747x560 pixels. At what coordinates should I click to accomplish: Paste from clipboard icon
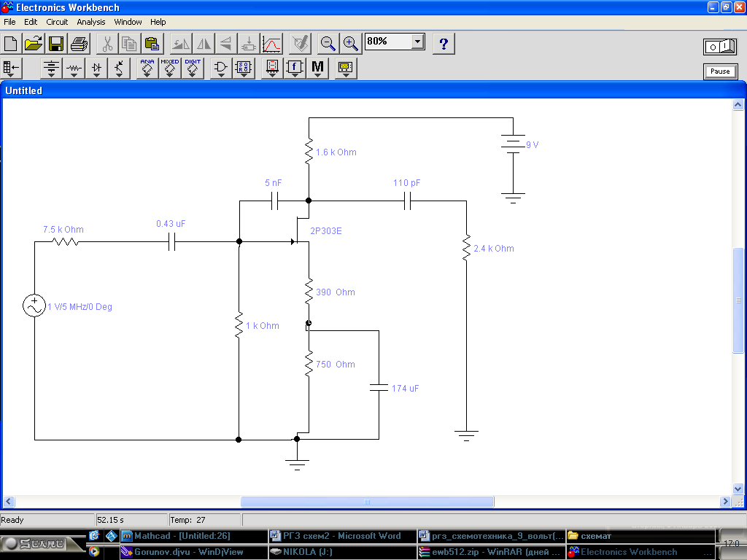coord(152,44)
